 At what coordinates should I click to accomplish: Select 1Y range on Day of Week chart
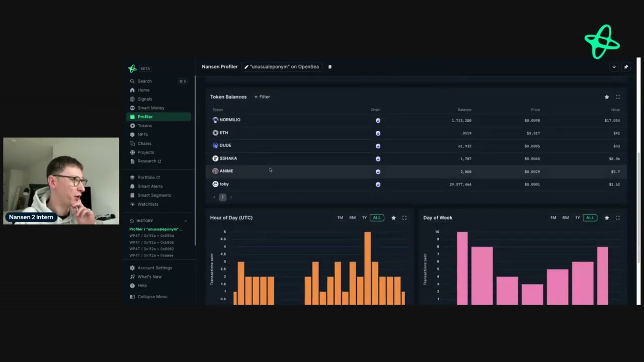pyautogui.click(x=578, y=218)
